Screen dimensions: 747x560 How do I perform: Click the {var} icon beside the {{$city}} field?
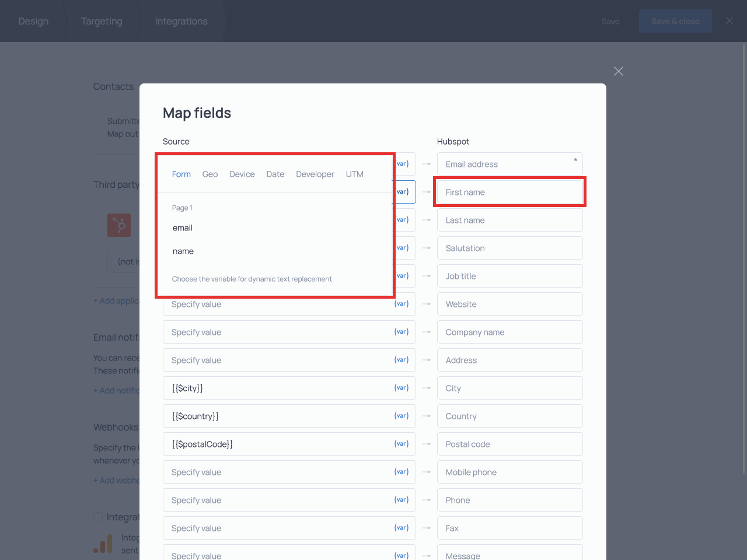point(402,388)
